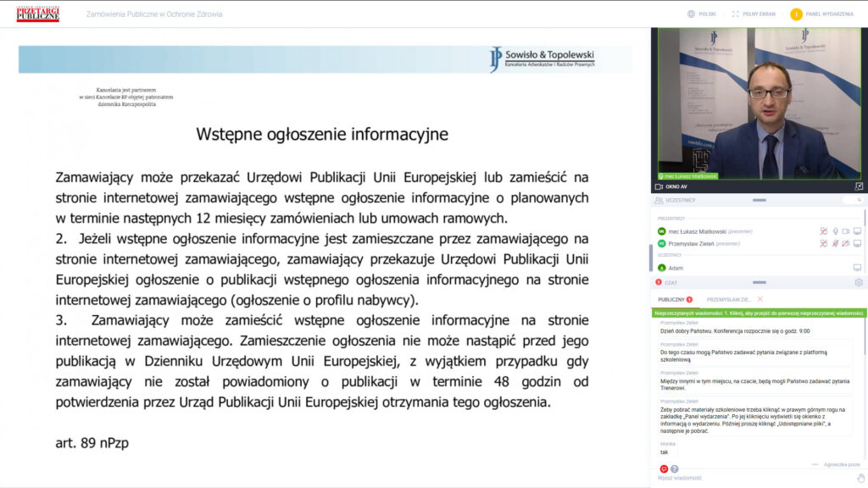The image size is (868, 488).
Task: Click the Okno AV camera icon
Action: (659, 186)
